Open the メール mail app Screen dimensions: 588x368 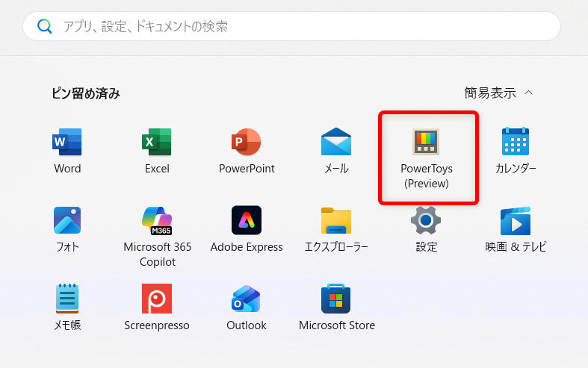336,151
